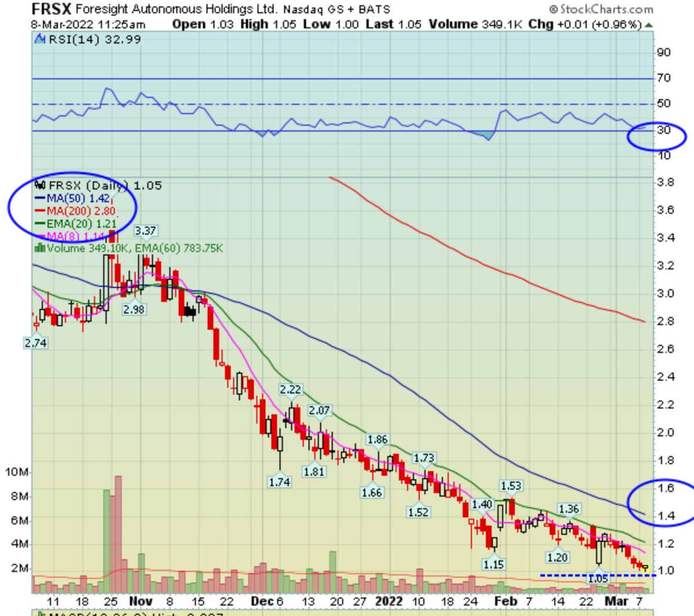
Task: Click the RSI(14) 32.99 label
Action: pyautogui.click(x=95, y=39)
